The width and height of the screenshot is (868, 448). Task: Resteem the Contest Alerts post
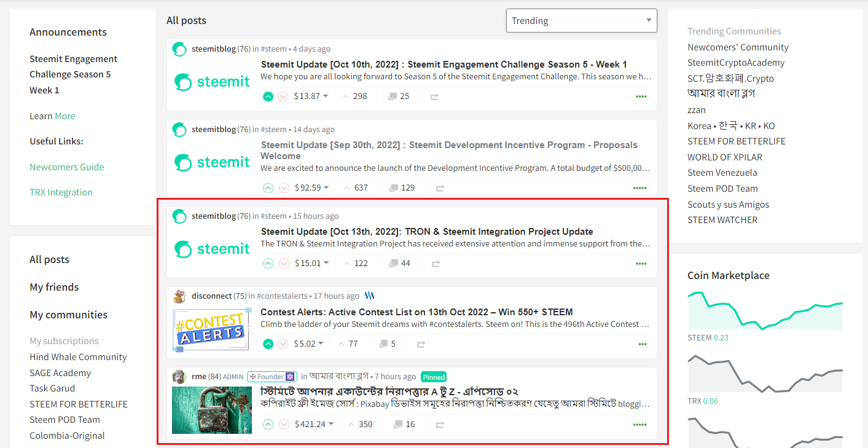(421, 344)
